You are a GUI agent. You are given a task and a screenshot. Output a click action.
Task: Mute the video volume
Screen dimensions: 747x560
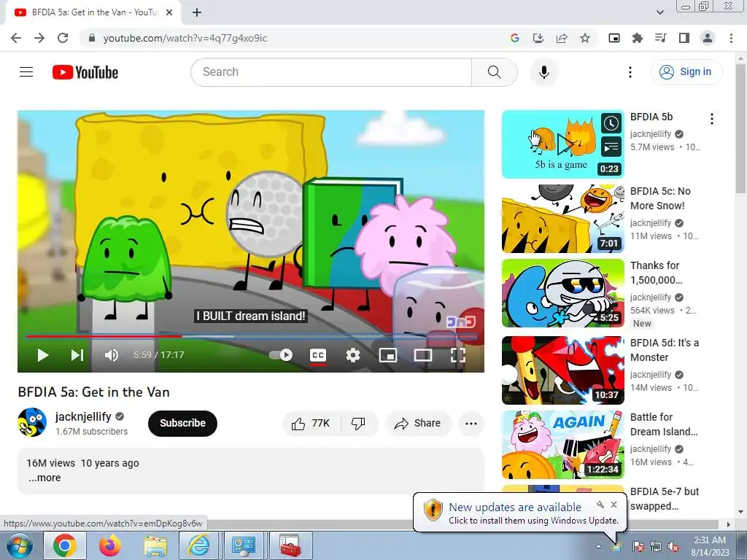pos(112,355)
